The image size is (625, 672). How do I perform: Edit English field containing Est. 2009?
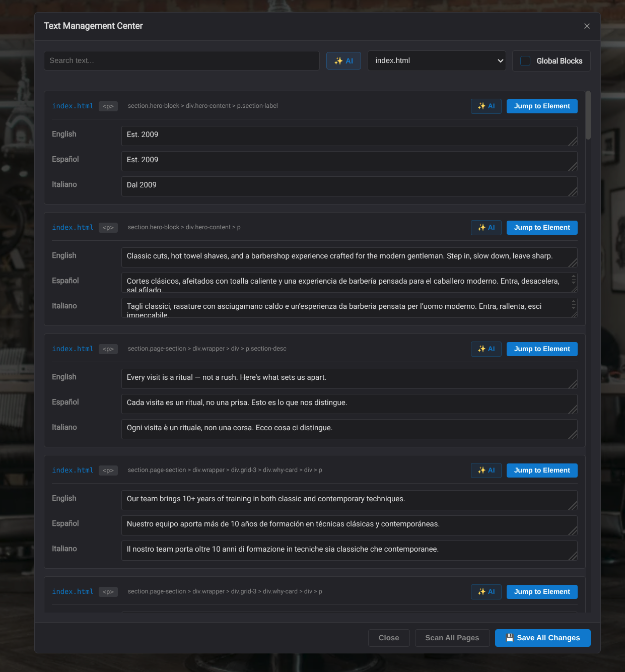tap(350, 136)
